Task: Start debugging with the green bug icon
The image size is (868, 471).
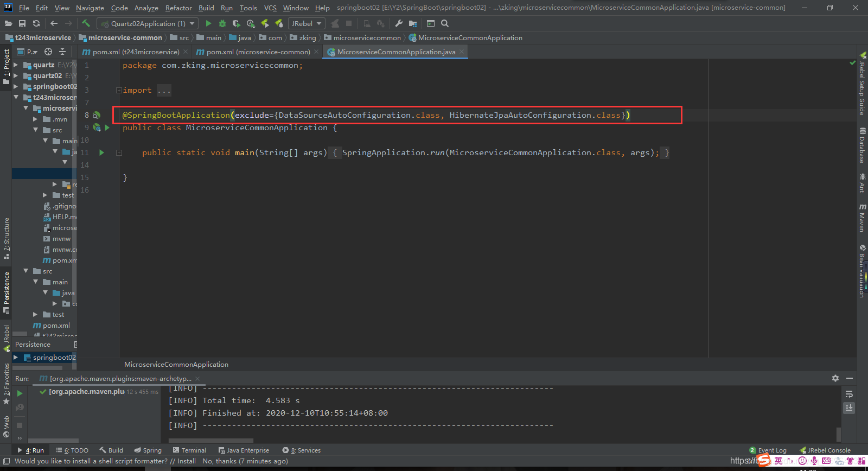Action: click(222, 23)
